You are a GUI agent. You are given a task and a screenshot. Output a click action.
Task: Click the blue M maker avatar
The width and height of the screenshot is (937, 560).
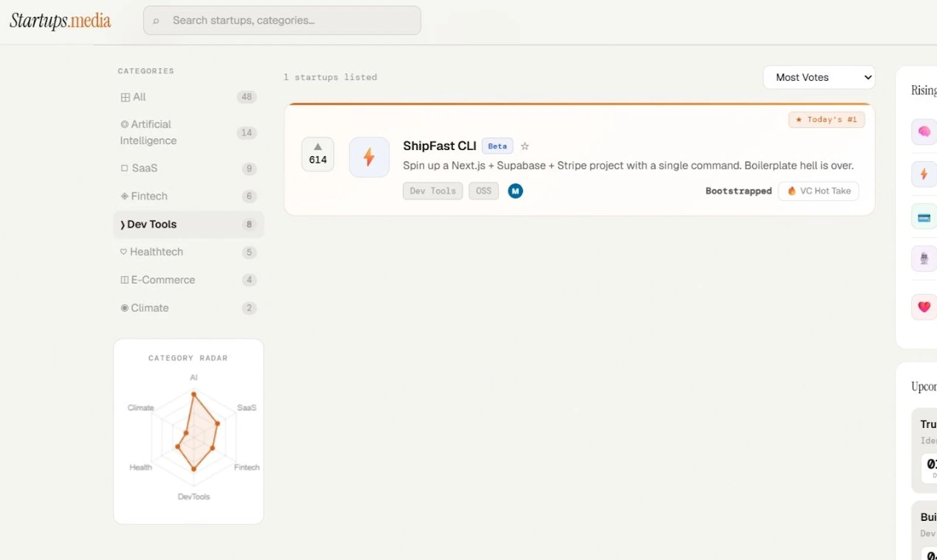pyautogui.click(x=515, y=191)
